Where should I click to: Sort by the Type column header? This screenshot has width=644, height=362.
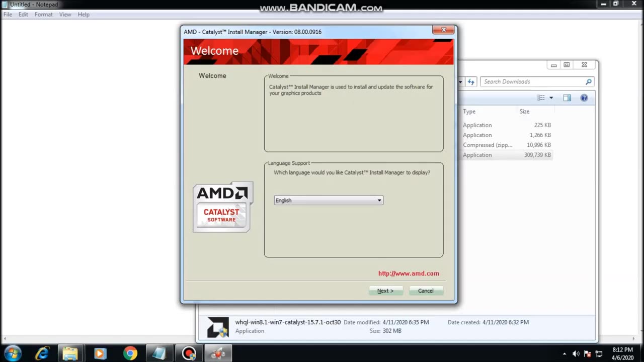click(469, 112)
